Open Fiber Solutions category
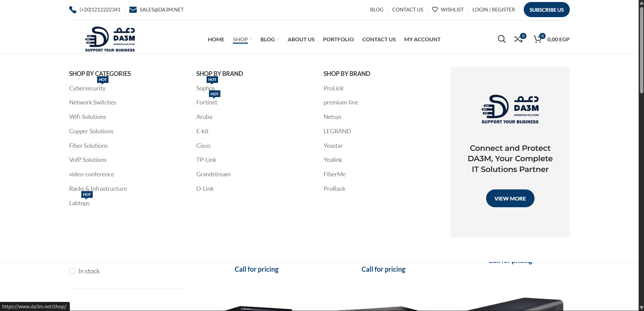 click(x=88, y=146)
